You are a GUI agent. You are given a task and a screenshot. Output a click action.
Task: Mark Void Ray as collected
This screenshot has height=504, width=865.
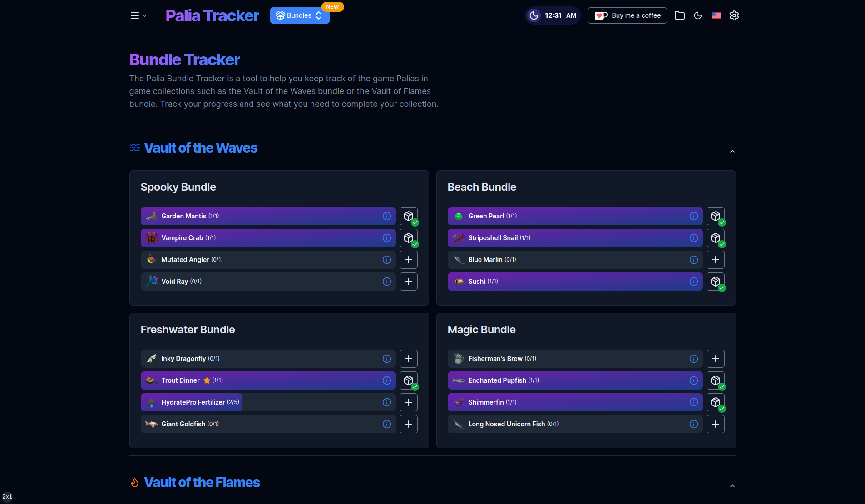408,281
